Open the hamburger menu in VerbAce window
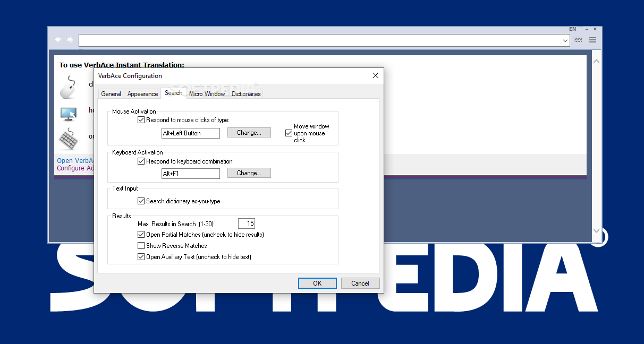The width and height of the screenshot is (644, 344). [592, 40]
